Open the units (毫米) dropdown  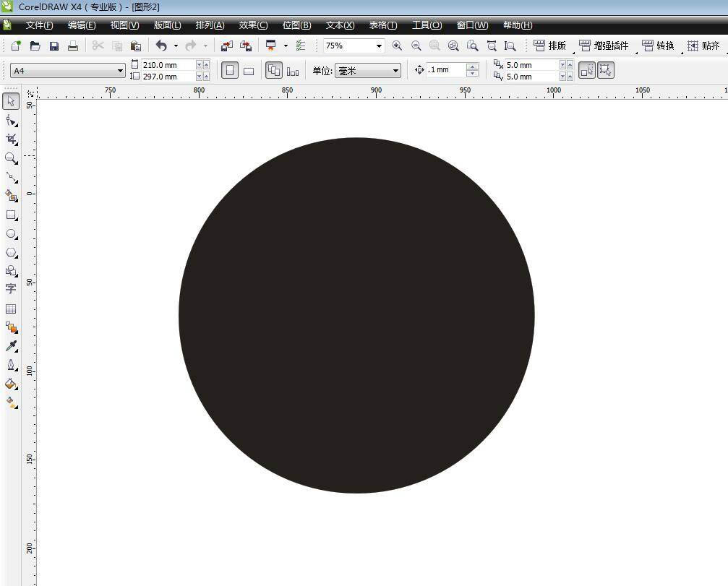[x=395, y=71]
